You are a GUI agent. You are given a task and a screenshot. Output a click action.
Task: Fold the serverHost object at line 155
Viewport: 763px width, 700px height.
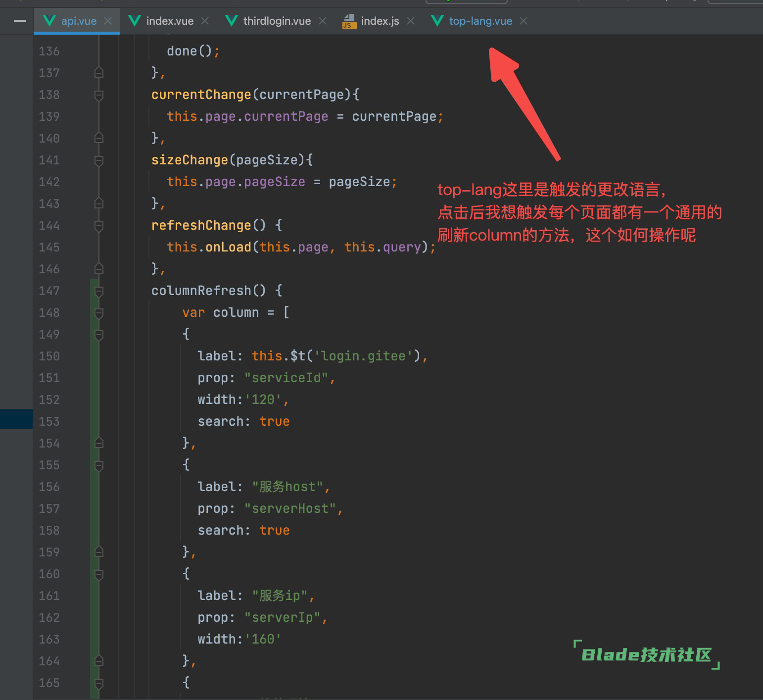pyautogui.click(x=99, y=465)
